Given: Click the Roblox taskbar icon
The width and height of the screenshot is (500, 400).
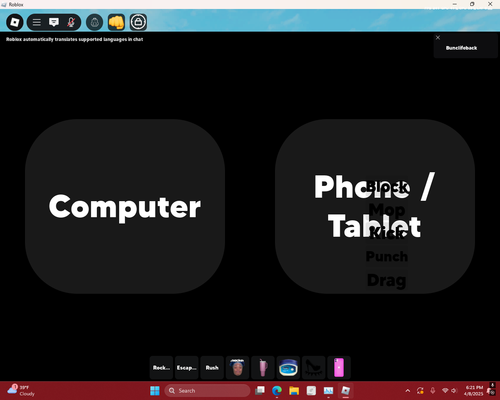Looking at the screenshot, I should 346,391.
